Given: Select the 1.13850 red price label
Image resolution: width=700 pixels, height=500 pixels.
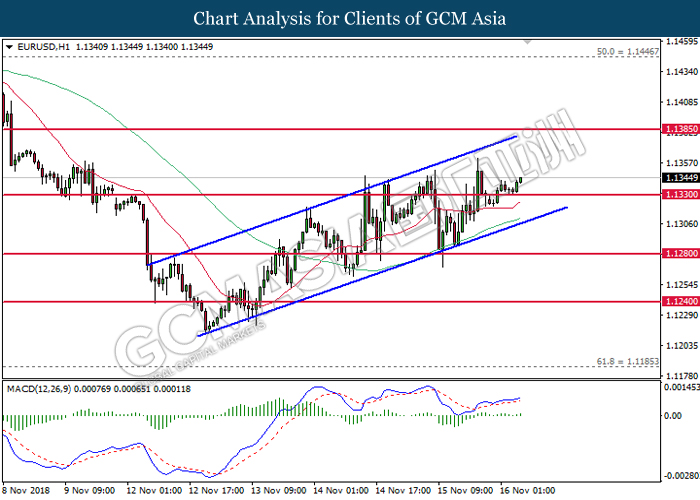Looking at the screenshot, I should pos(681,129).
